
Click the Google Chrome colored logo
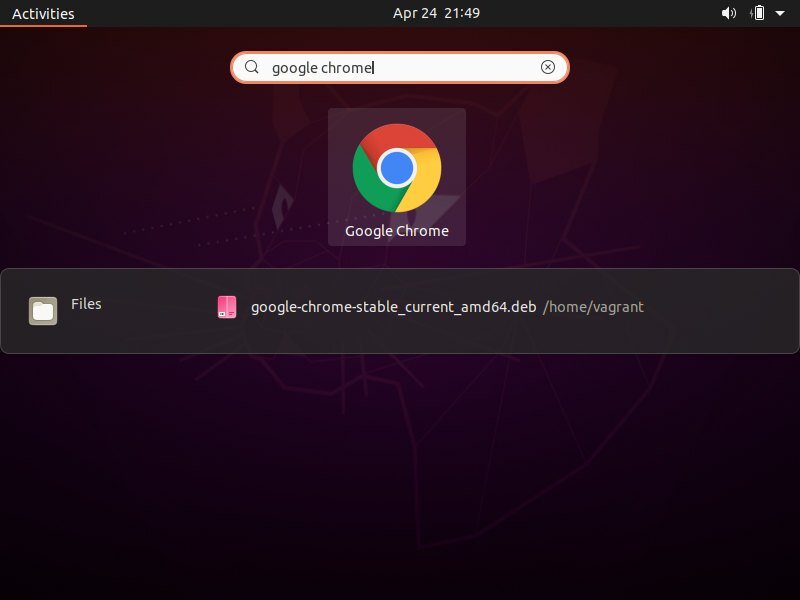(x=397, y=168)
